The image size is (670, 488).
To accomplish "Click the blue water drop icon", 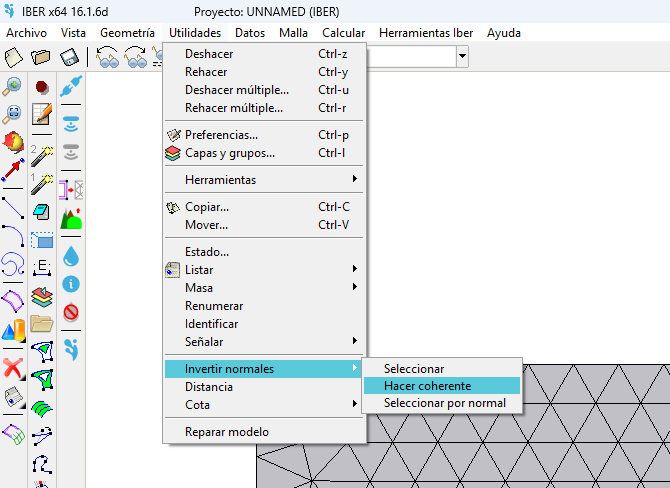I will point(71,256).
